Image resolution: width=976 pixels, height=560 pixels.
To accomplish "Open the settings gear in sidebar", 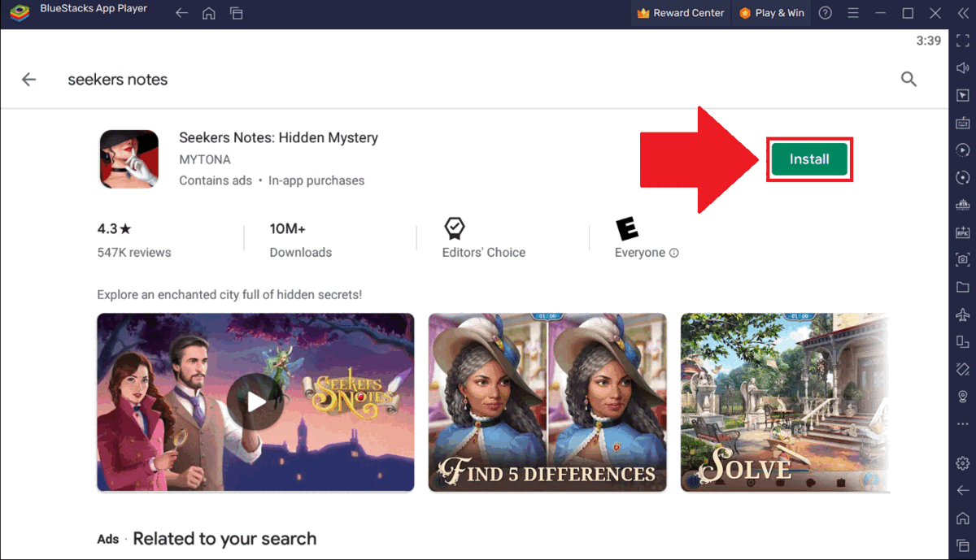I will 963,463.
